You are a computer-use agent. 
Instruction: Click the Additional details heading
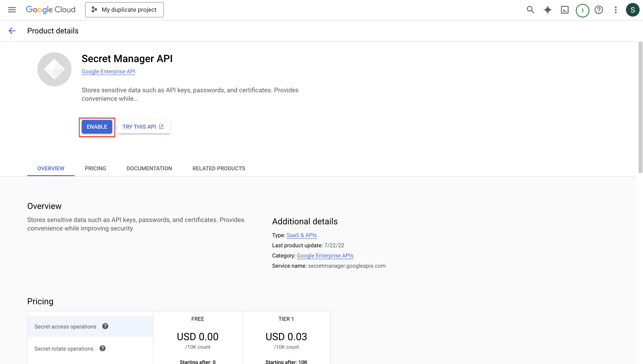305,222
